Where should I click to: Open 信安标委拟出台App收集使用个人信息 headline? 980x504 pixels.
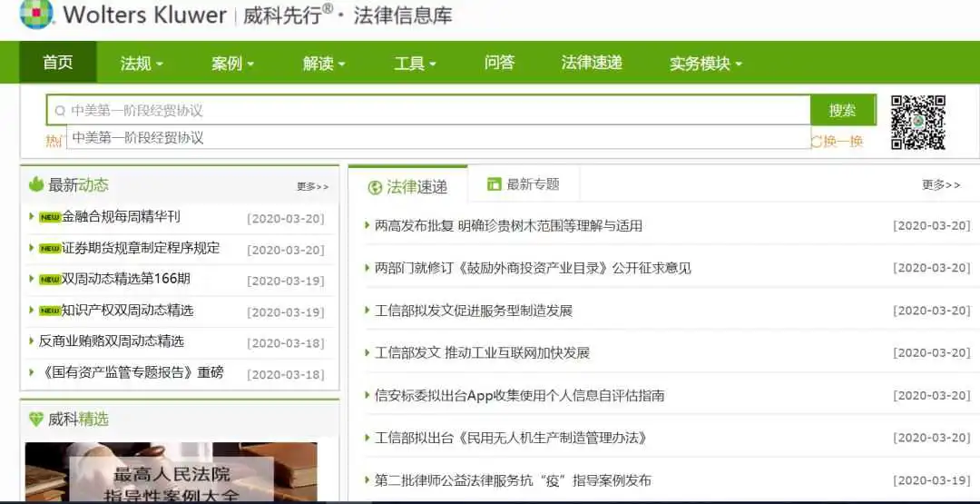point(519,395)
